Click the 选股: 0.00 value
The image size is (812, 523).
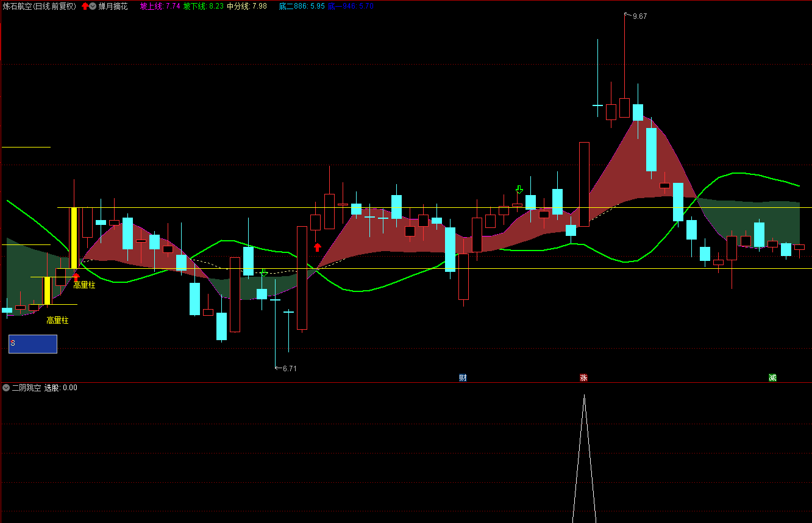61,388
